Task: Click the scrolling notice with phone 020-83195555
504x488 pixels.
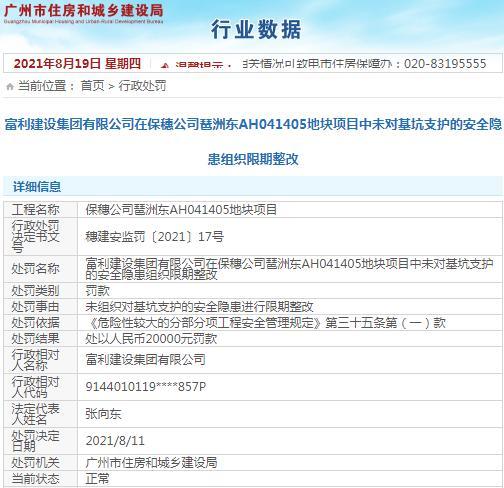Action: coord(365,63)
